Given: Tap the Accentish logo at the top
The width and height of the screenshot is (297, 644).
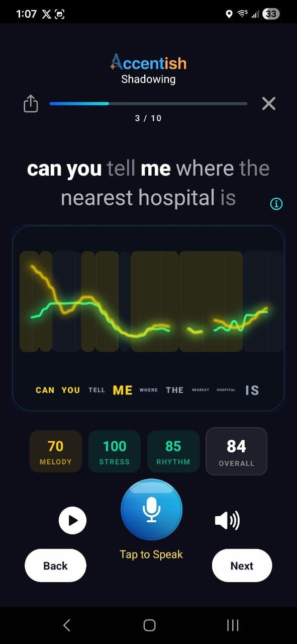Looking at the screenshot, I should [148, 63].
